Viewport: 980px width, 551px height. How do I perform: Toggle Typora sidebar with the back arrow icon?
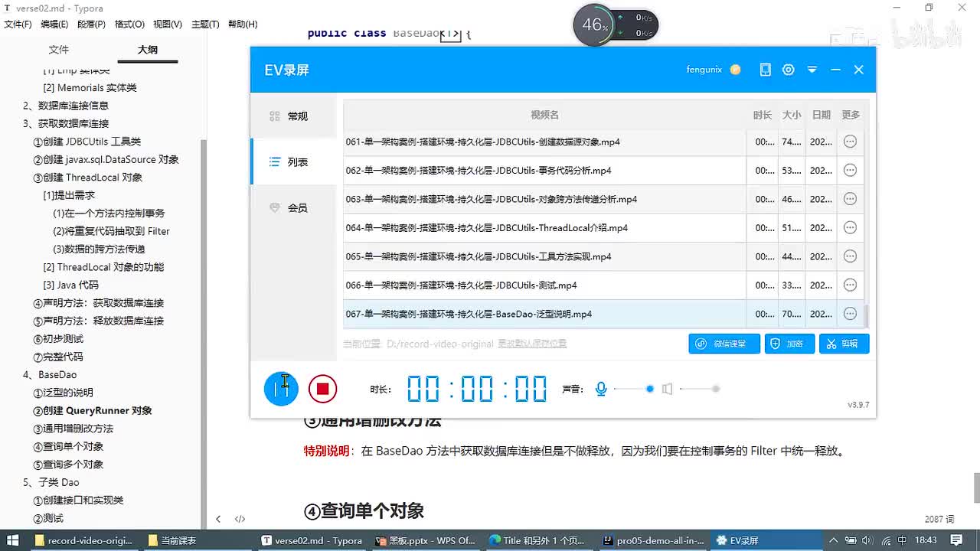tap(218, 519)
